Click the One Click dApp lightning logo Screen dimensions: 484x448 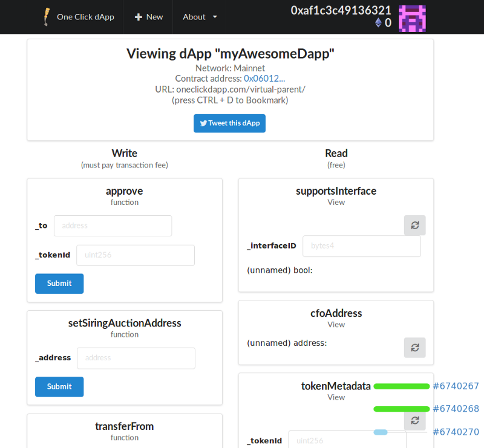pyautogui.click(x=47, y=17)
